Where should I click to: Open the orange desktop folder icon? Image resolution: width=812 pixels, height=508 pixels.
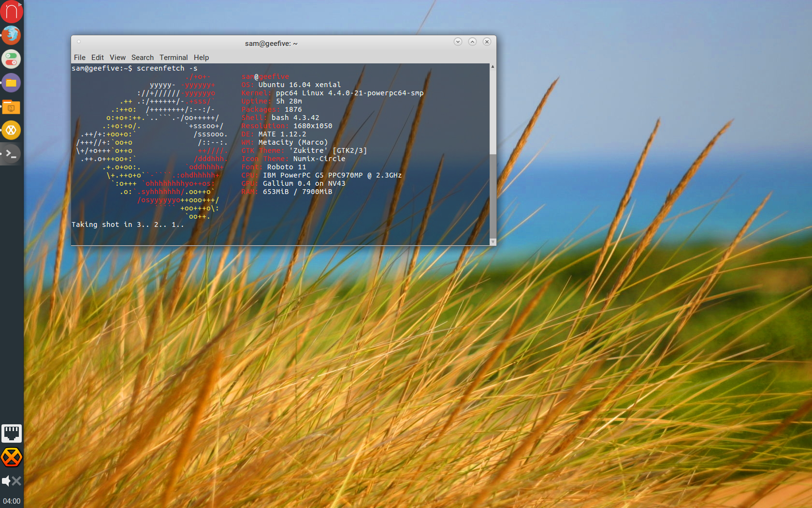(12, 107)
